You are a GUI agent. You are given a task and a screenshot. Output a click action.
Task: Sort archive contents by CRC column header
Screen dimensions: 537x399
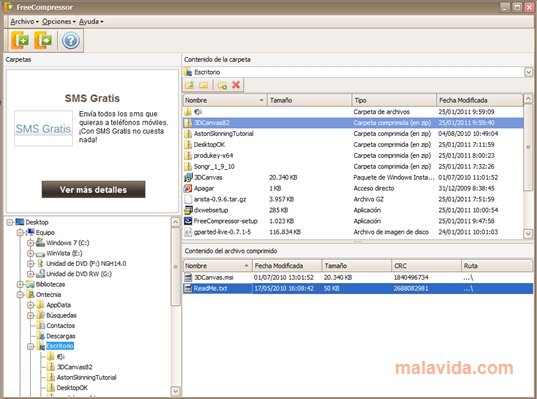(426, 266)
